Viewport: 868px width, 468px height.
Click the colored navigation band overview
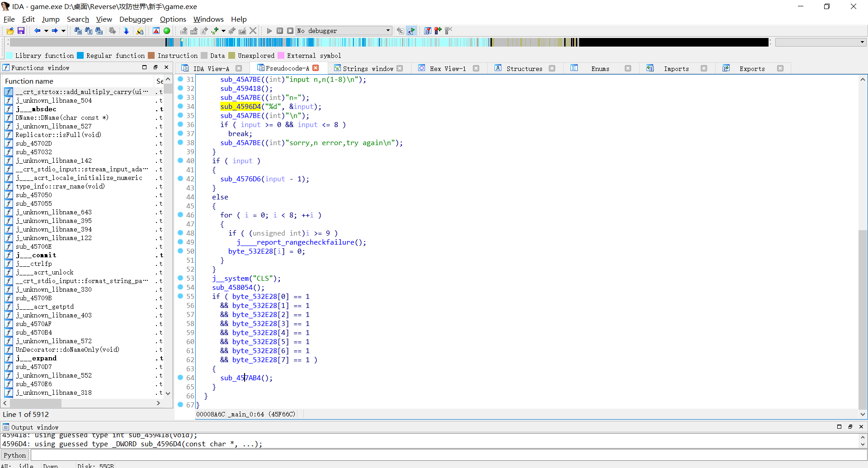click(389, 42)
